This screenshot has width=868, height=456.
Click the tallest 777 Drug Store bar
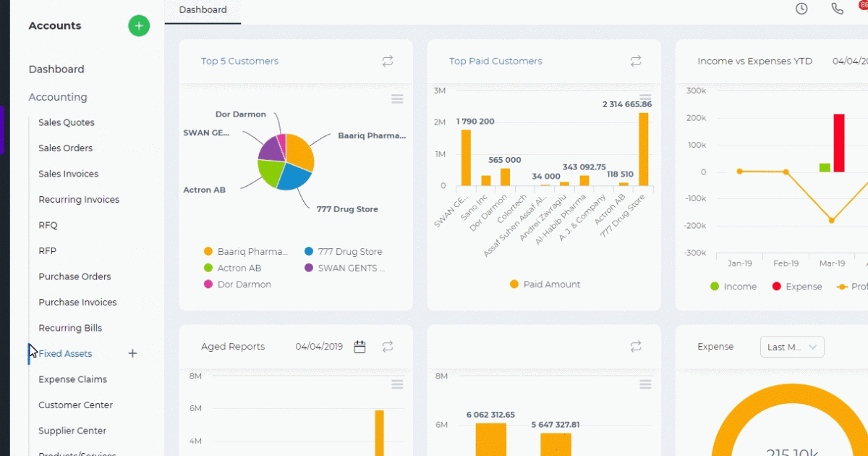644,149
